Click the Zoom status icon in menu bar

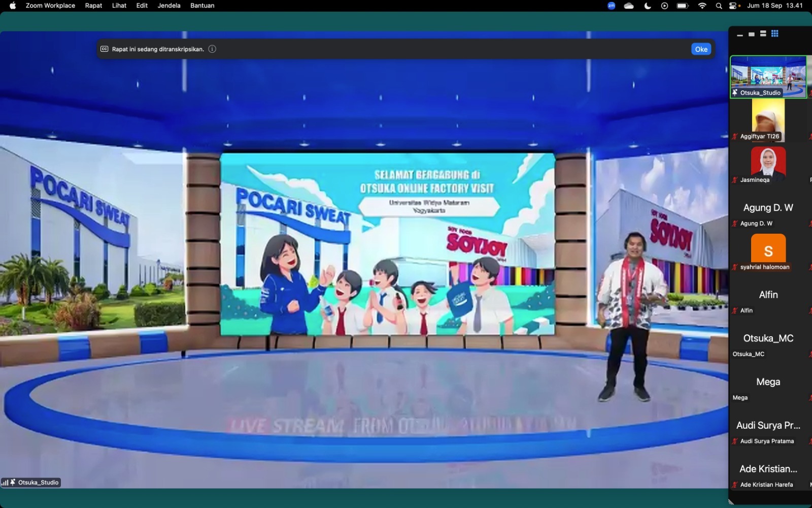point(612,6)
